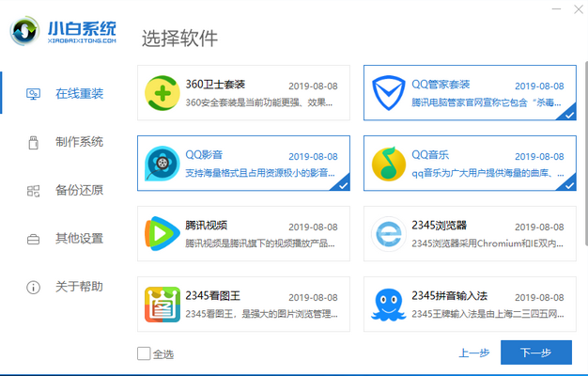Switch to the 备份还原 section

[x=80, y=191]
